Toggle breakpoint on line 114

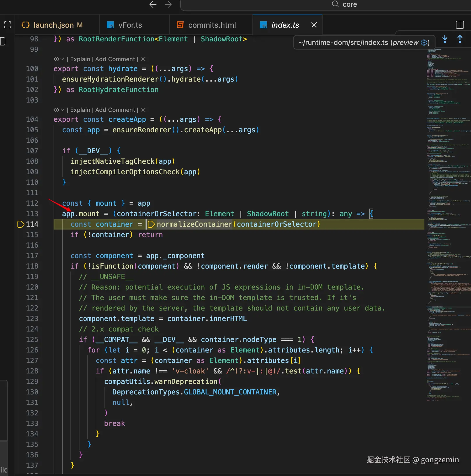pyautogui.click(x=21, y=224)
